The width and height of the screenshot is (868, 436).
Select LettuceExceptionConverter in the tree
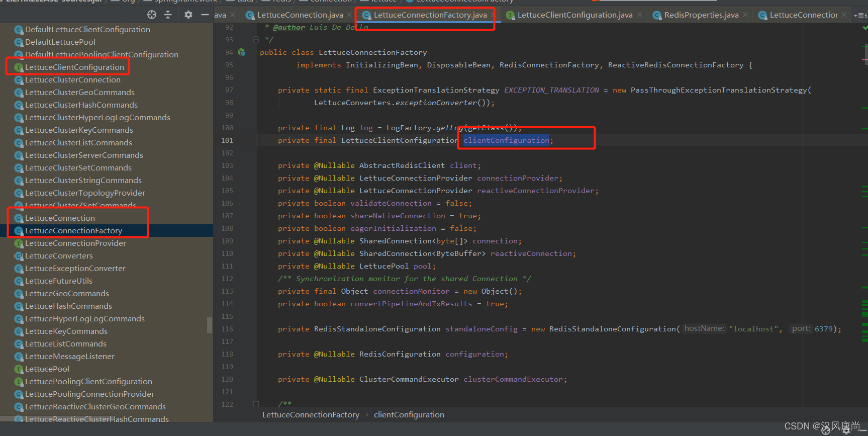tap(75, 269)
